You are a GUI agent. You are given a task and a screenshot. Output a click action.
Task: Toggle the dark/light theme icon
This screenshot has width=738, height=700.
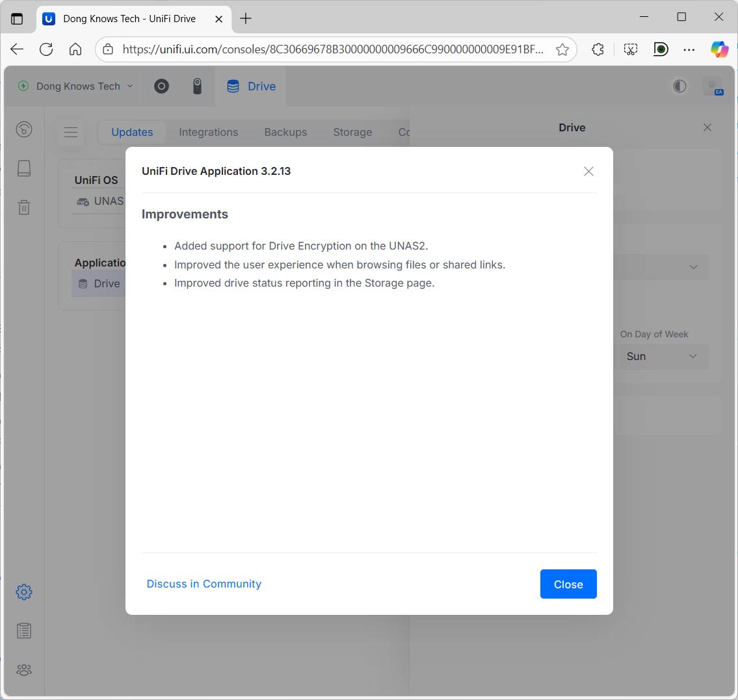pyautogui.click(x=679, y=86)
